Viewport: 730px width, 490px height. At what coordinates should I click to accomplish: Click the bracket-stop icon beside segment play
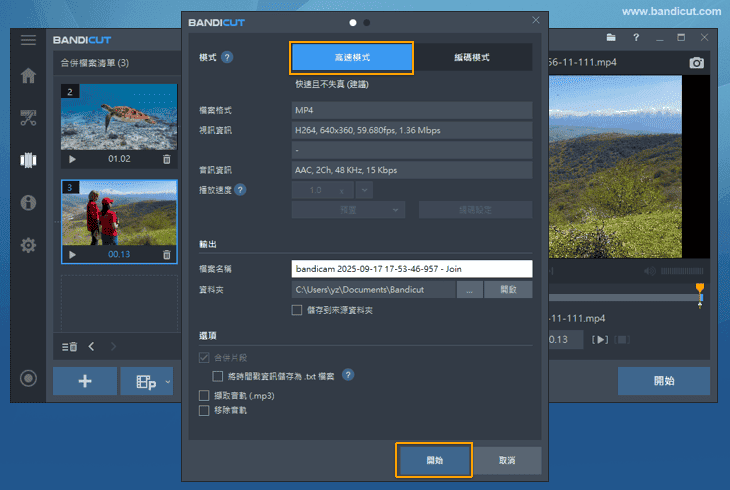click(622, 340)
